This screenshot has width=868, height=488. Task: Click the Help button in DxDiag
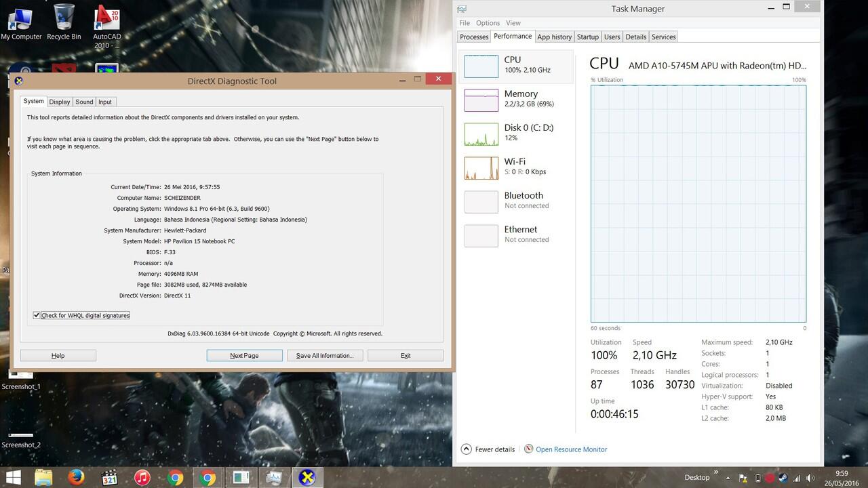coord(58,355)
